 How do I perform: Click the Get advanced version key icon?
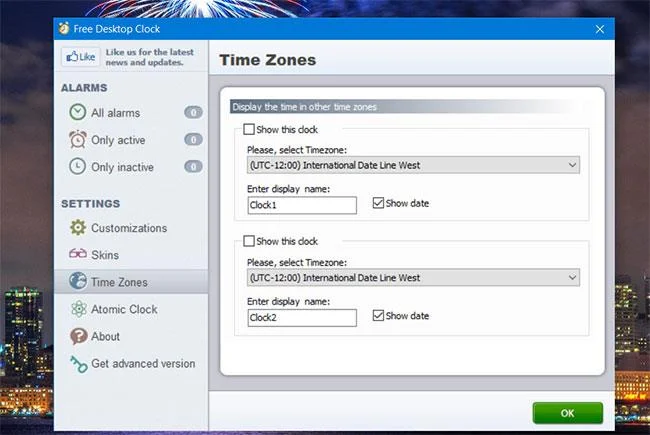78,364
